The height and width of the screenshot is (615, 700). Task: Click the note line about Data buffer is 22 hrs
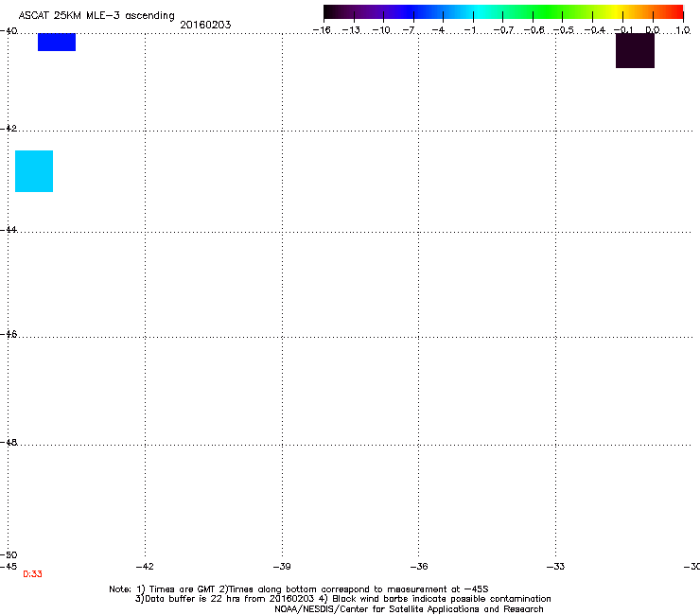342,599
